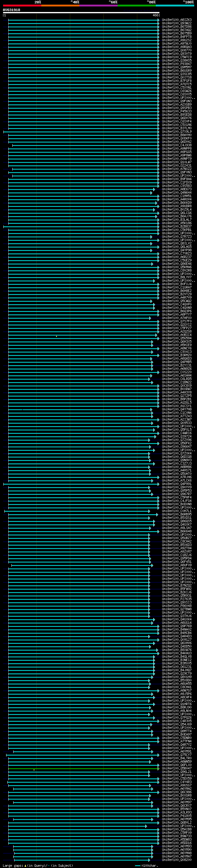Click the white query sequence ruler bar
This screenshot has height=868, width=197.
[x=81, y=13]
